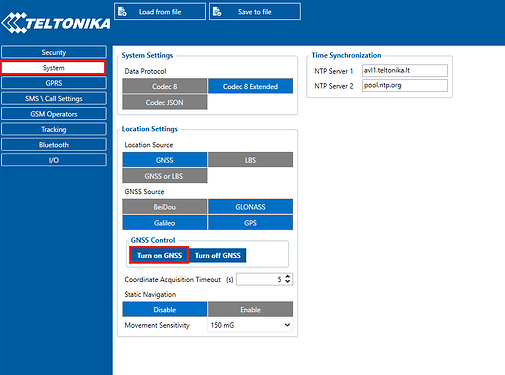Increase Coordinate Acquisition Timeout with up arrow
The width and height of the screenshot is (505, 375).
(288, 276)
